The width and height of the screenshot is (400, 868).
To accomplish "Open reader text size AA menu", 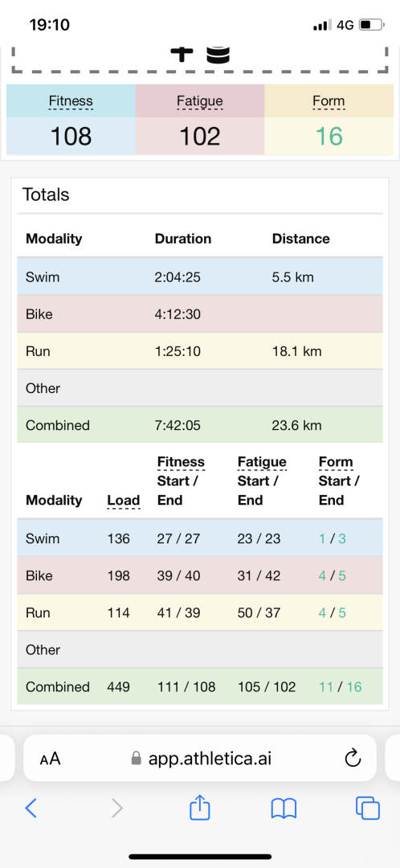I will (50, 759).
